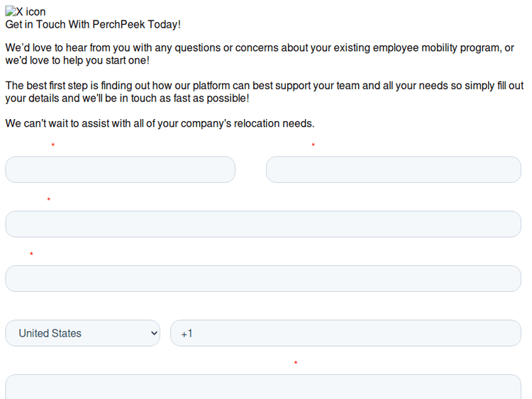Click the right input in the two-column row
Screen dimensions: 532x399
click(393, 170)
